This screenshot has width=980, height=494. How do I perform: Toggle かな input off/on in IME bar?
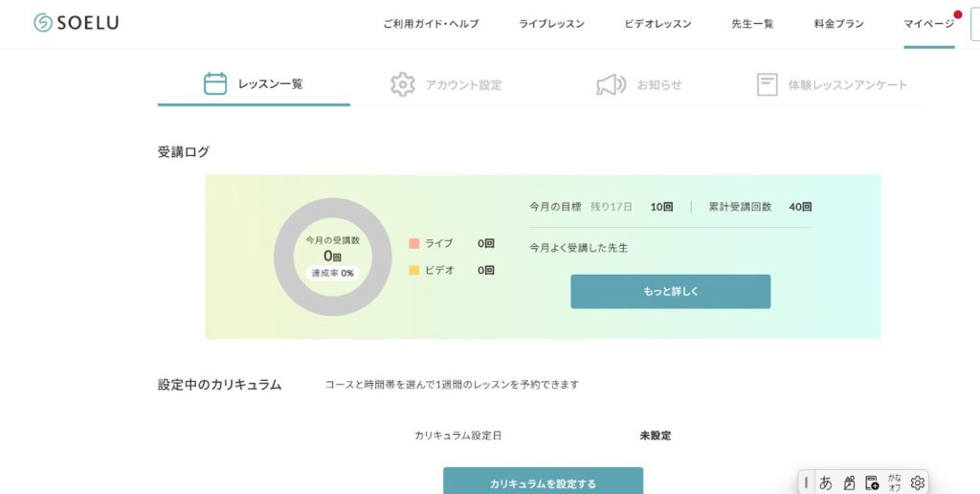[895, 483]
